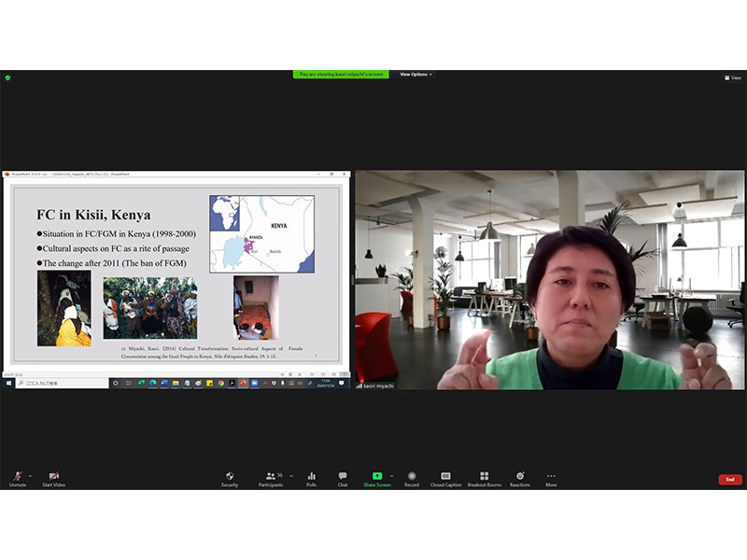Open the View Options menu

coord(415,74)
